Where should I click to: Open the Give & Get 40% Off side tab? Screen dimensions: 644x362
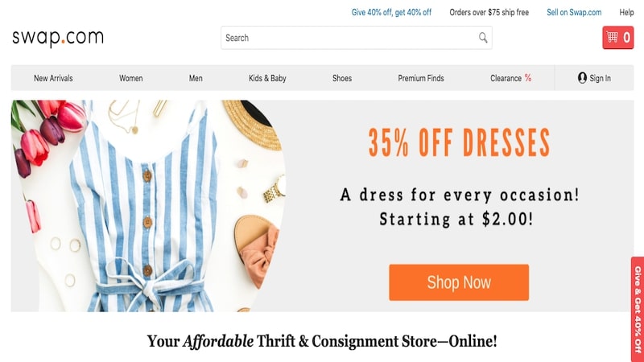(638, 309)
